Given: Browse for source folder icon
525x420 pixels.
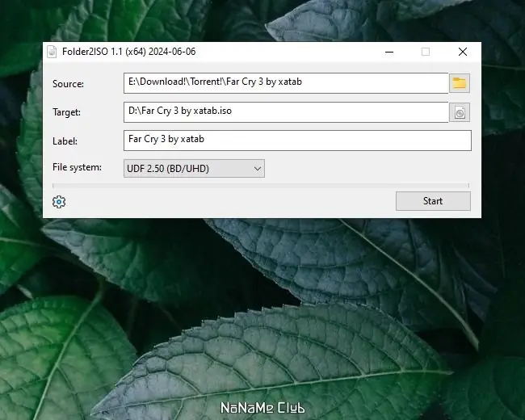Looking at the screenshot, I should [460, 83].
